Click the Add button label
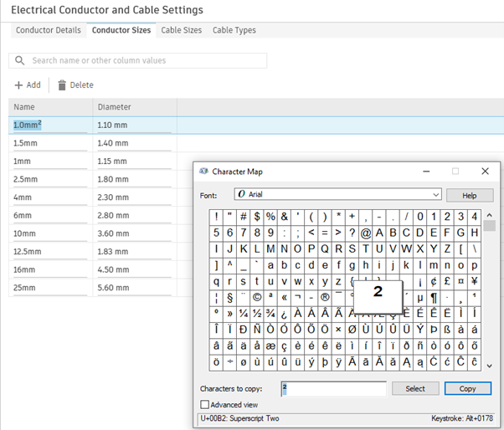This screenshot has height=430, width=504. pyautogui.click(x=33, y=85)
